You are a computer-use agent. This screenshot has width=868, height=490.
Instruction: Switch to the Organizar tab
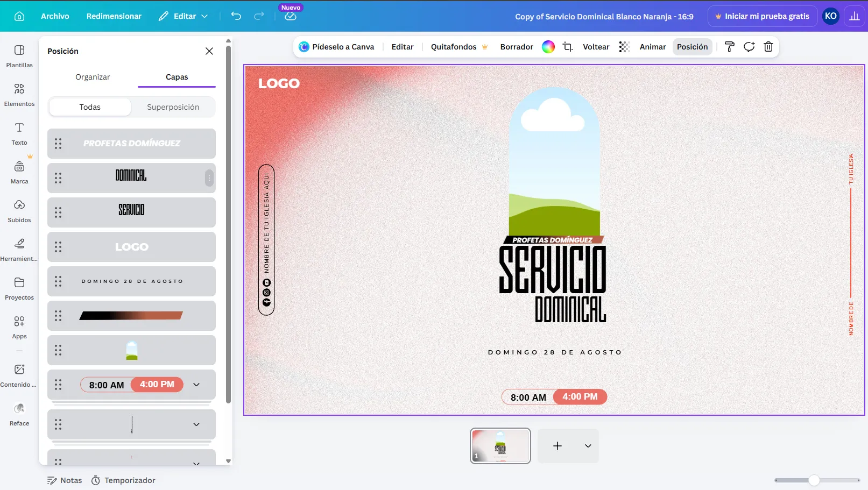point(93,77)
